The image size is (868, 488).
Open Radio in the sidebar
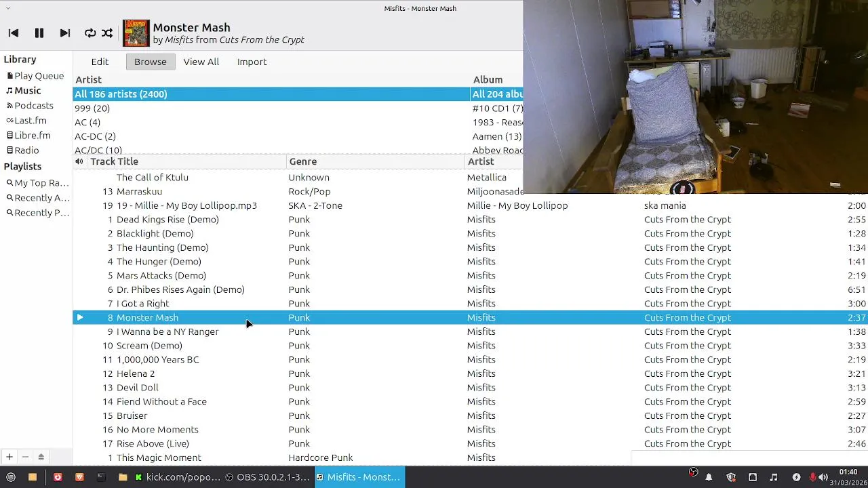[22, 150]
